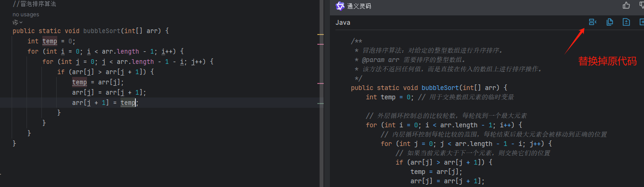Click the Tongyi Lingma logo icon

point(340,6)
